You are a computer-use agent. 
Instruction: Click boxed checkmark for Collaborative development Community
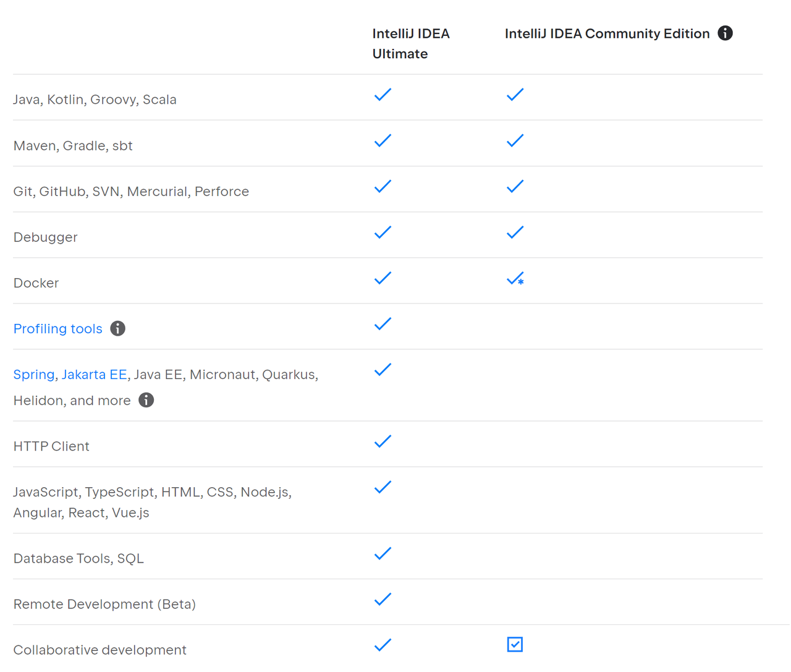click(515, 645)
